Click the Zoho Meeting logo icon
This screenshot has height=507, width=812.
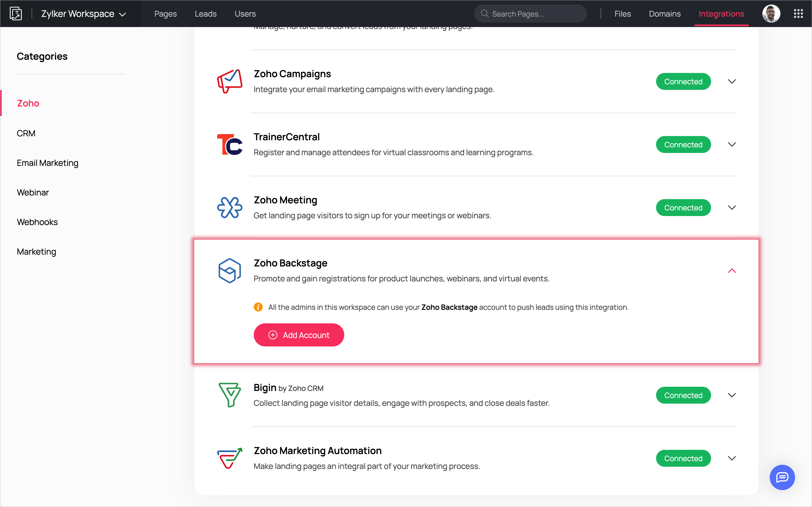(230, 208)
